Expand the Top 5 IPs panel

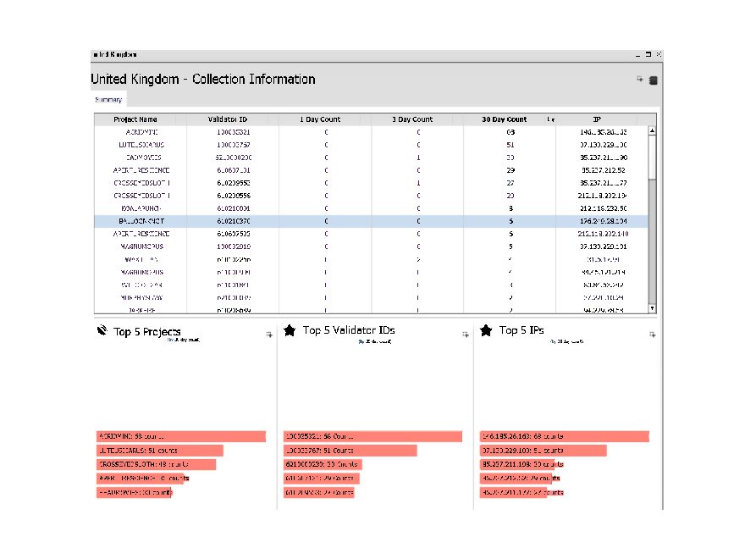pos(653,335)
